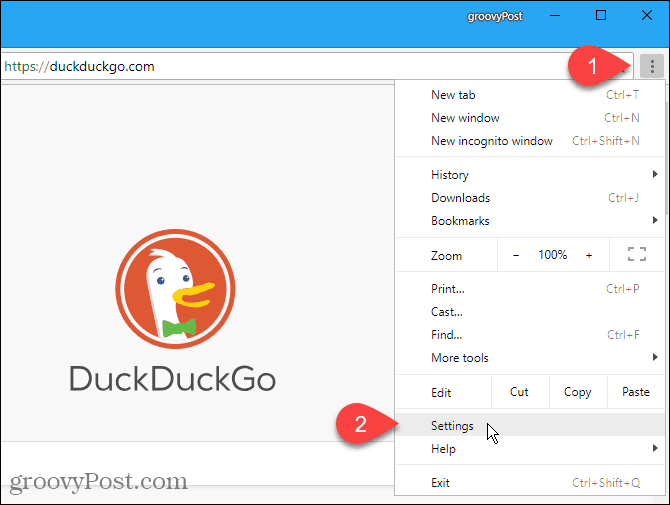
Task: Select New tab from the menu
Action: 530,95
